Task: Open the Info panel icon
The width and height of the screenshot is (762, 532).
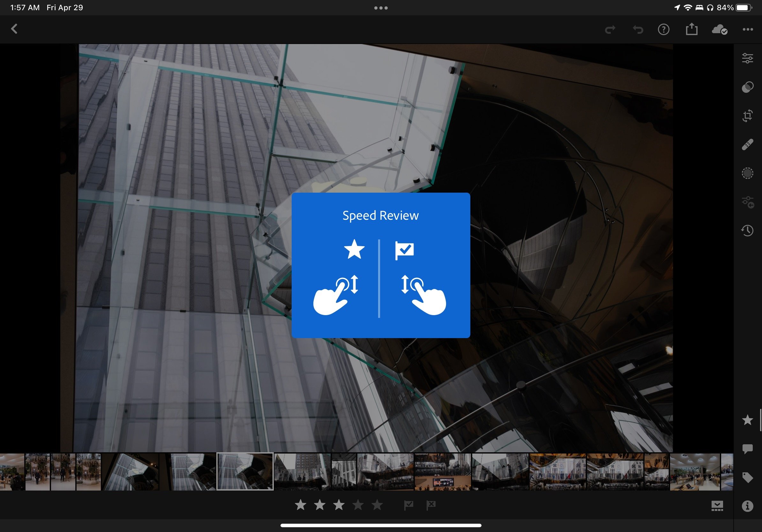Action: click(x=747, y=506)
